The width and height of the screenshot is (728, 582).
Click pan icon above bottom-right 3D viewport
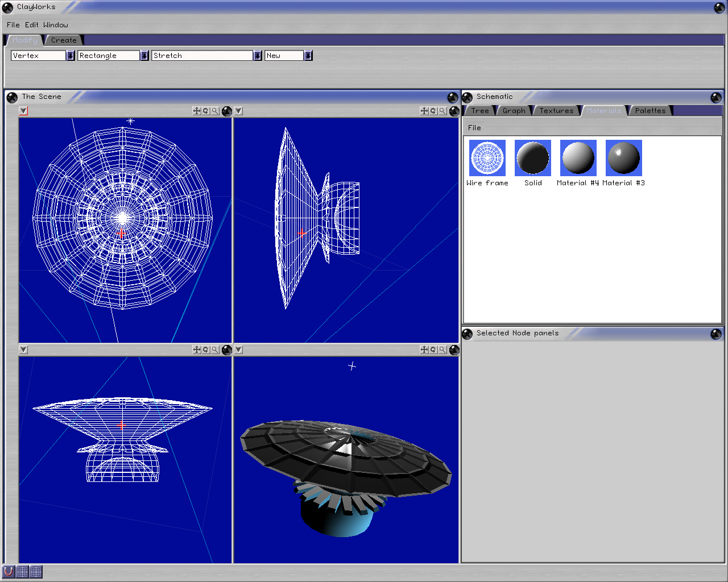424,350
